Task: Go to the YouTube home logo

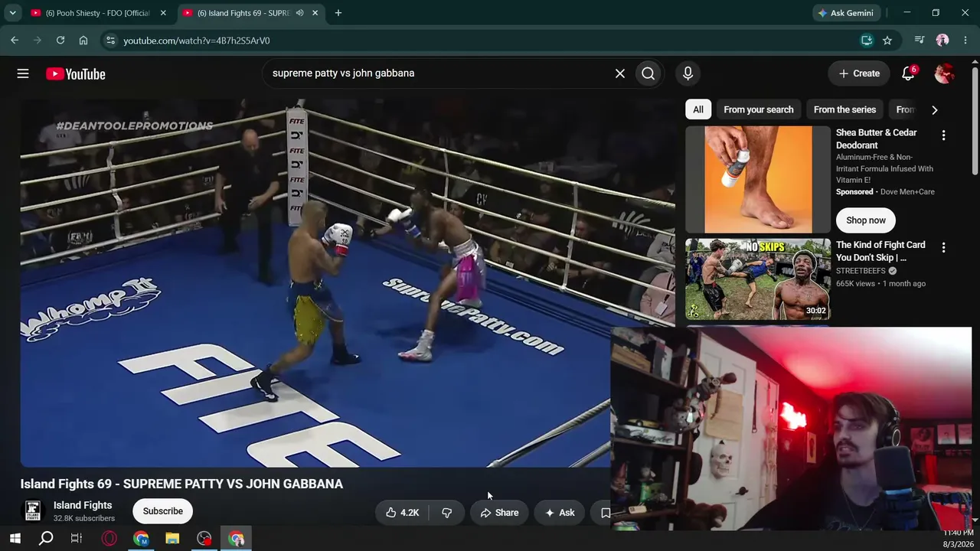Action: pos(76,73)
